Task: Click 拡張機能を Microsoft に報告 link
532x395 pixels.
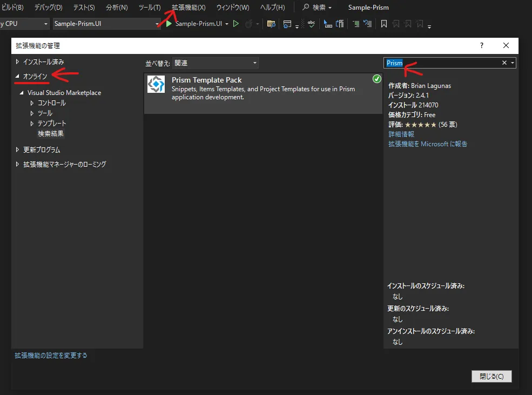Action: click(x=428, y=144)
